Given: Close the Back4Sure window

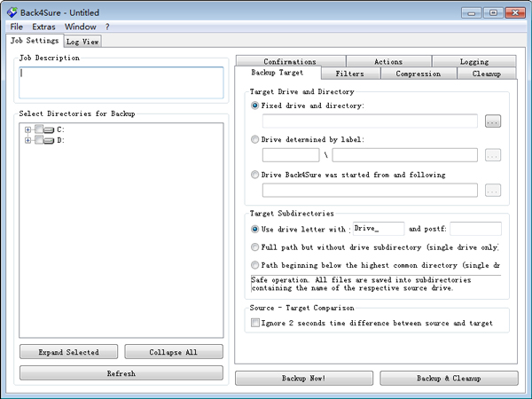Looking at the screenshot, I should click(515, 13).
